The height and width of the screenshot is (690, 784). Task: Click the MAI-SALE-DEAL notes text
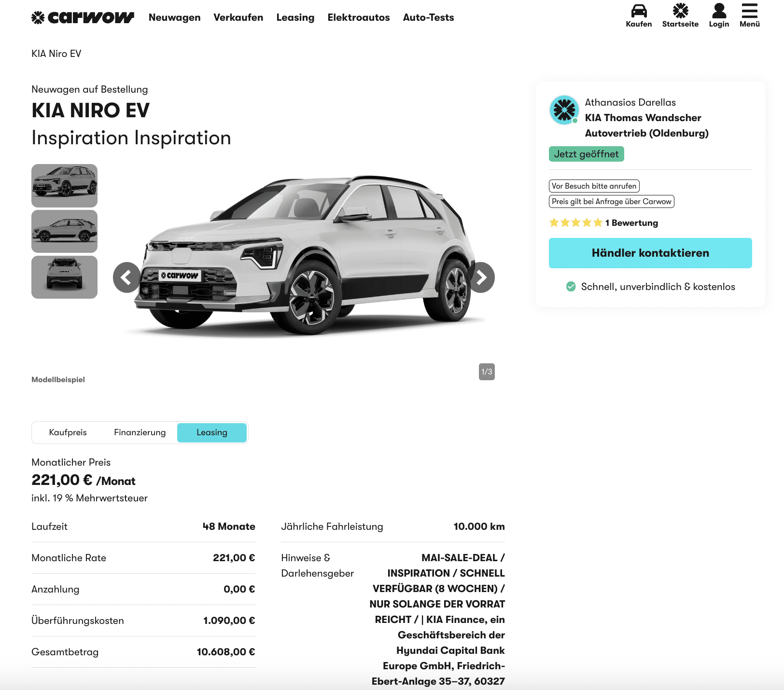pyautogui.click(x=438, y=620)
